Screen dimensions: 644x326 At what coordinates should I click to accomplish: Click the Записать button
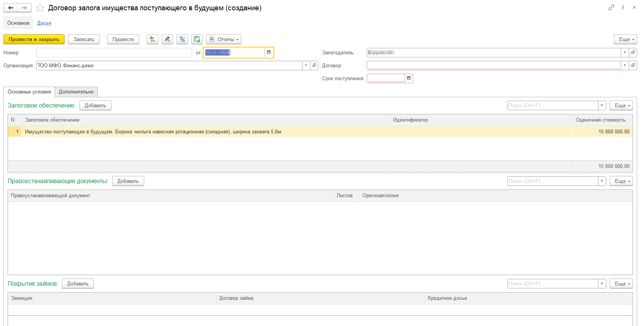[x=84, y=39]
